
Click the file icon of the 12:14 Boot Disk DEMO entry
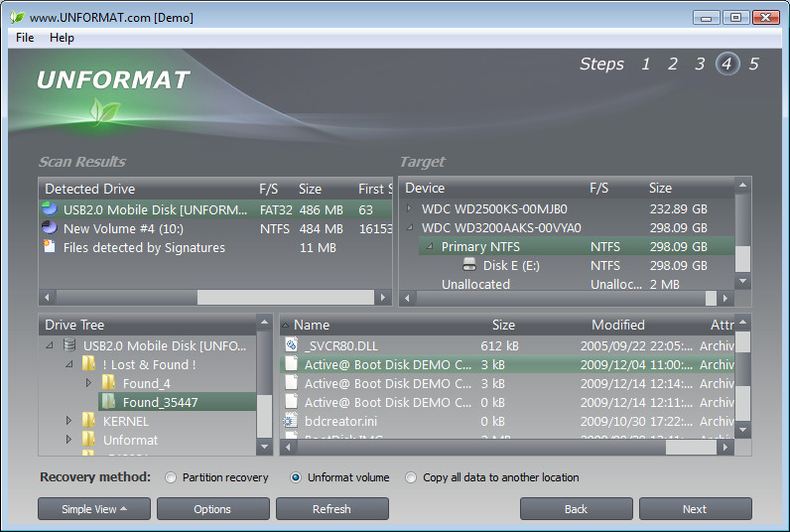[x=291, y=383]
